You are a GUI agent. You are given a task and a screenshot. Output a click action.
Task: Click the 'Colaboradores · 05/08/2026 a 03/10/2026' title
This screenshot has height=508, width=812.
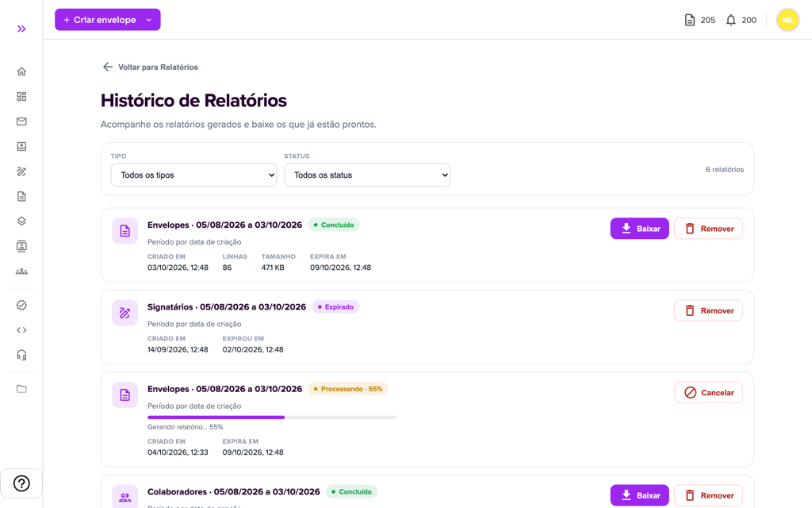[x=234, y=491]
